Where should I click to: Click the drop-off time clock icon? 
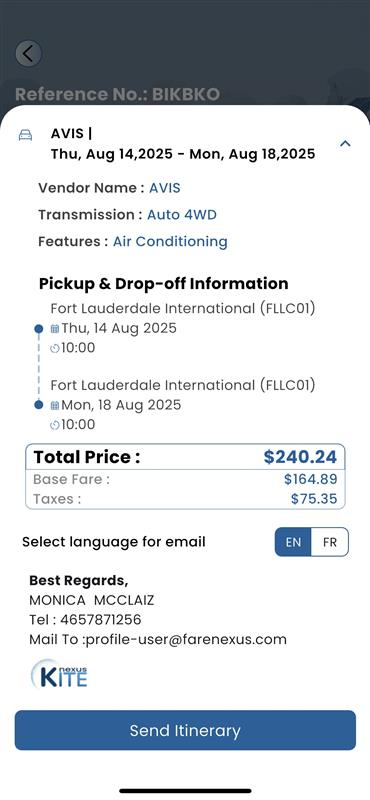[55, 425]
